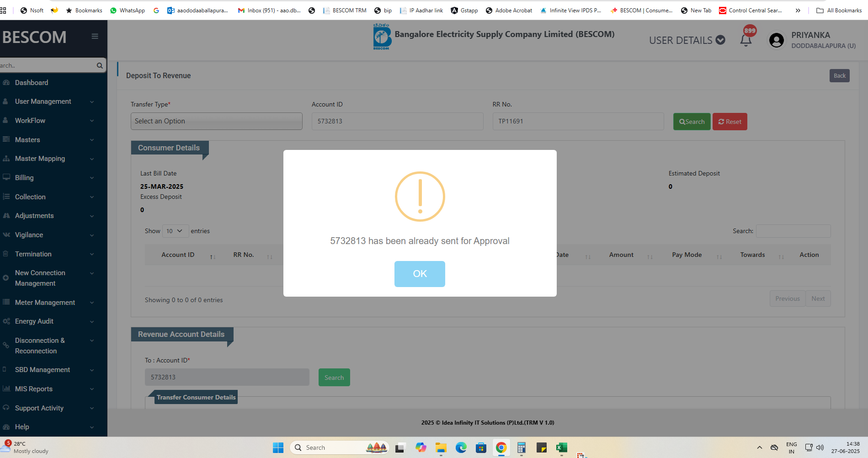Open the Show entries count dropdown
Viewport: 868px width, 458px height.
coord(175,231)
